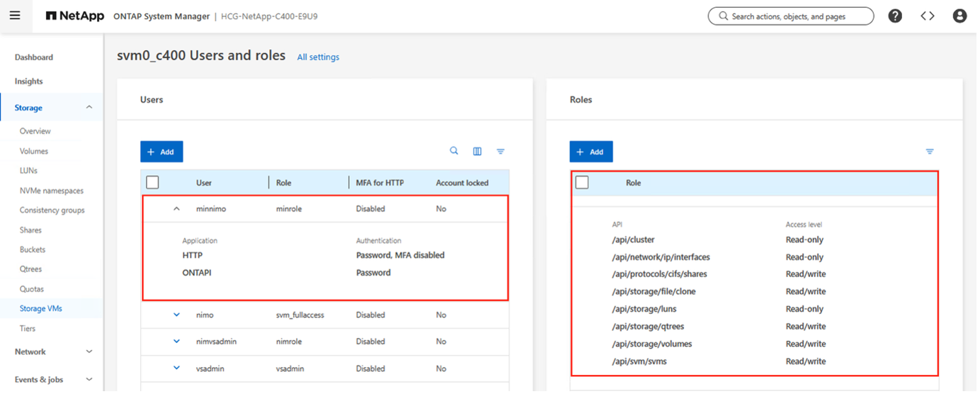
Task: Expand the Network section in sidebar
Action: coord(89,351)
